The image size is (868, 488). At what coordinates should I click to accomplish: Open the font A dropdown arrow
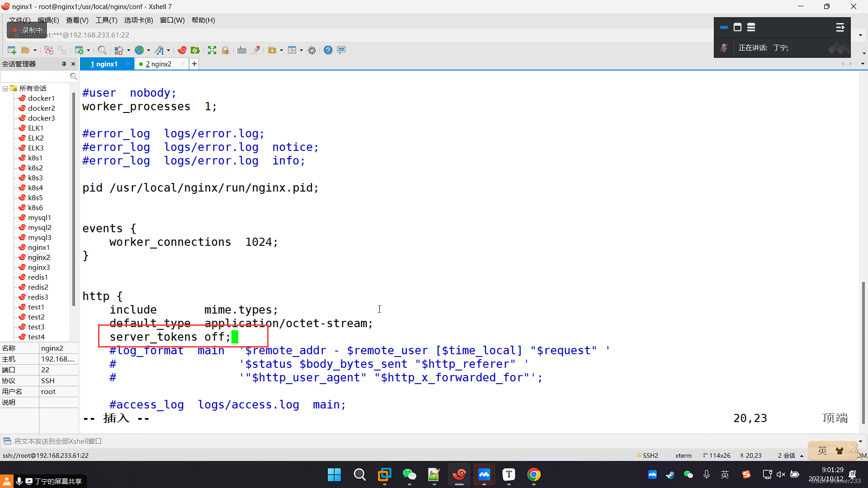[169, 50]
